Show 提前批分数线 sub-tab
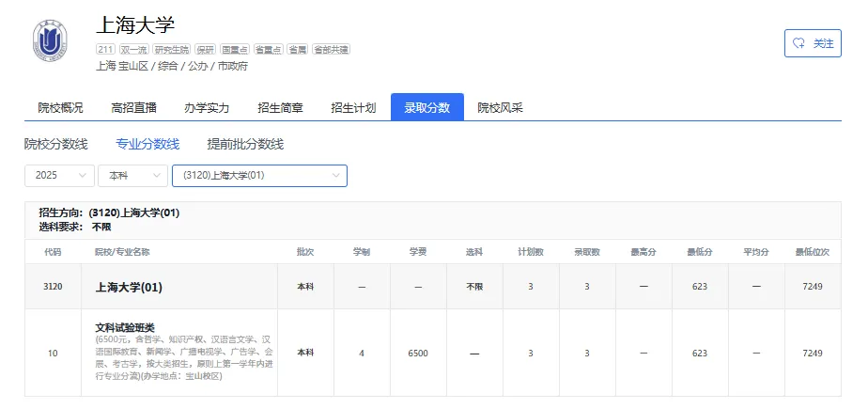 tap(245, 144)
